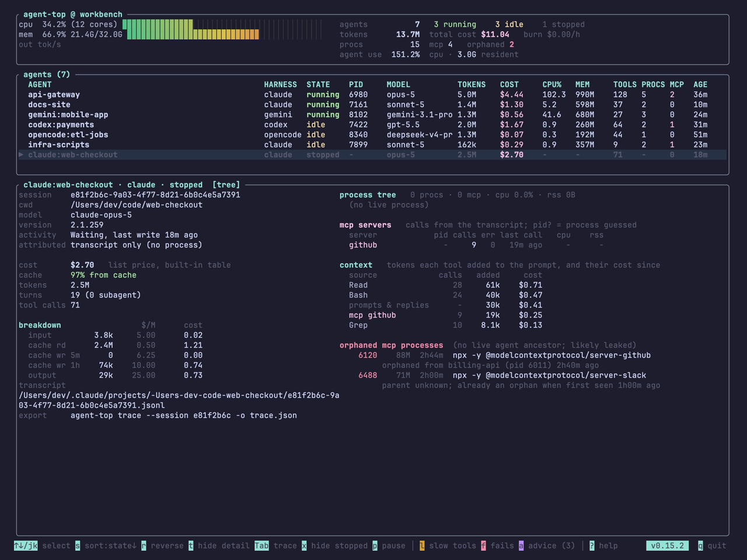Select the infra-scripts agent row

coord(372,144)
